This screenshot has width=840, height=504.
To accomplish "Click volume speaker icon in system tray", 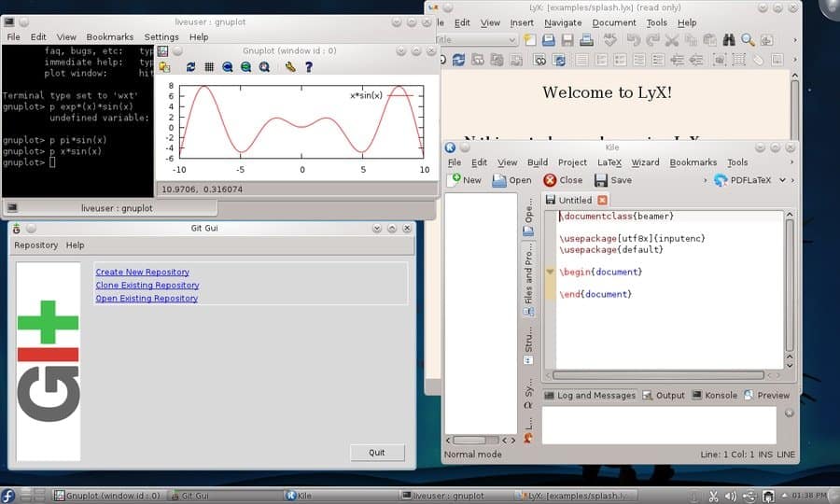I will click(x=730, y=496).
